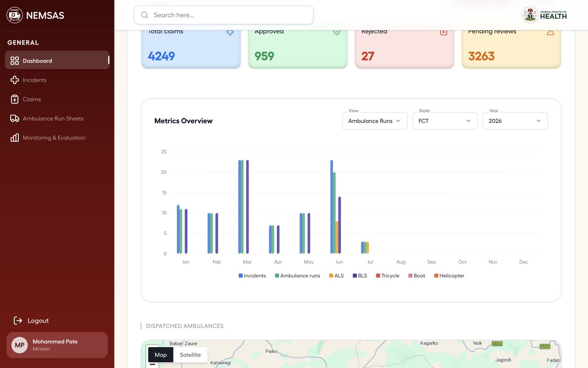Open the State dropdown showing FCT
The height and width of the screenshot is (368, 588).
[445, 121]
